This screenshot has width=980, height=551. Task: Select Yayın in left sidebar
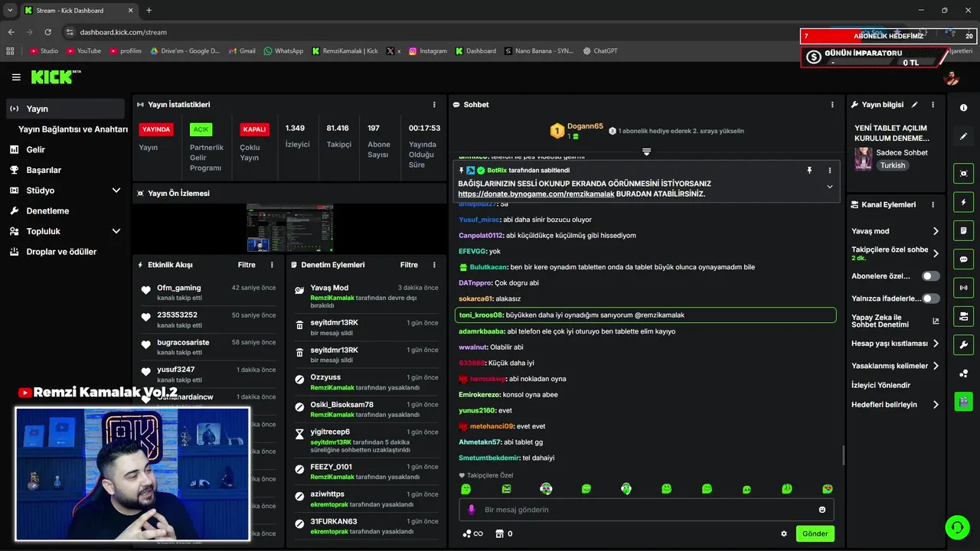(x=65, y=109)
